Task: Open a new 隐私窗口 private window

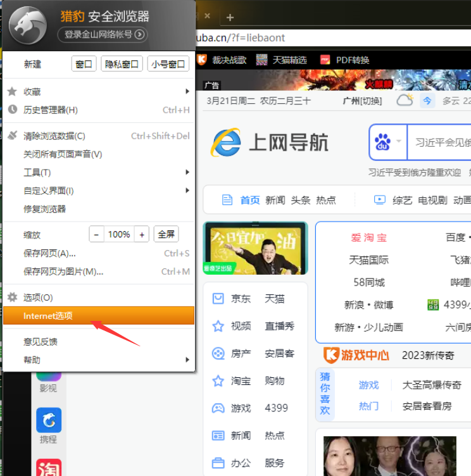Action: 122,64
